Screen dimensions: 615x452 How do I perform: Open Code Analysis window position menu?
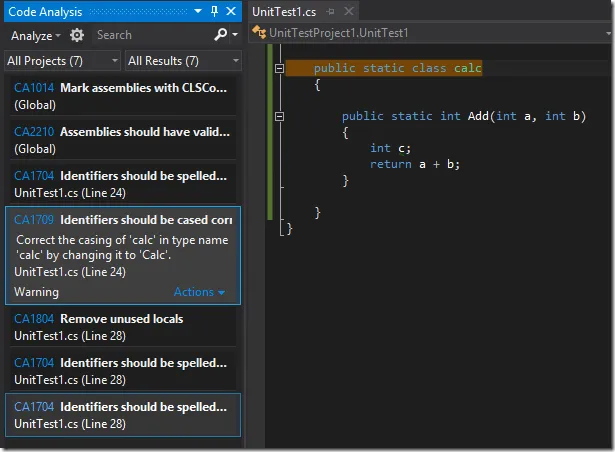pyautogui.click(x=198, y=11)
